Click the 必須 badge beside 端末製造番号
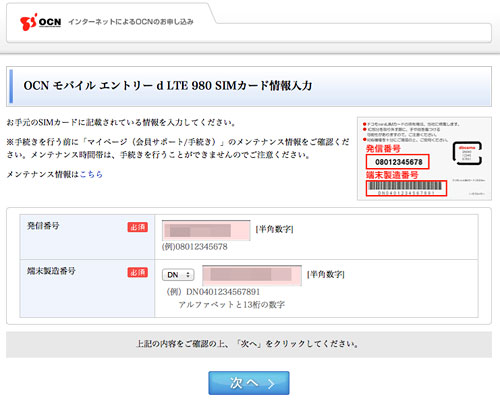 click(x=137, y=273)
